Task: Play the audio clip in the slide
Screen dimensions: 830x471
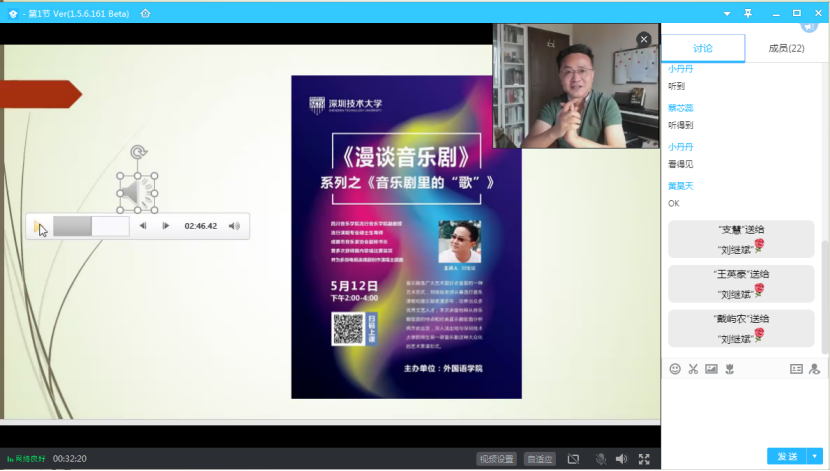Action: (38, 226)
